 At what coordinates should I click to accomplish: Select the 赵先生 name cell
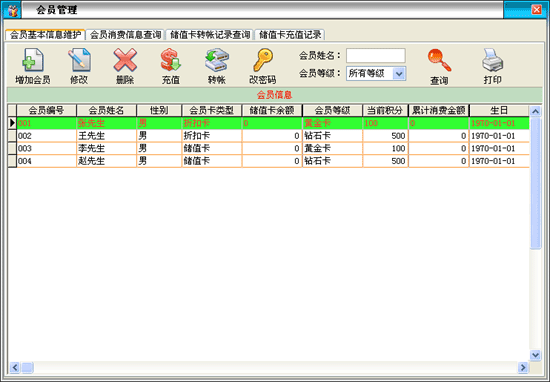106,161
